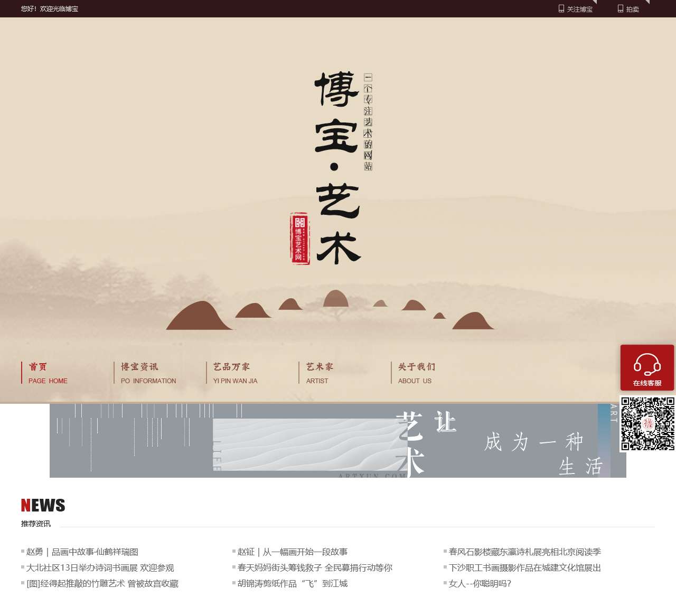
Task: Open article 赵勇｜品画中故事·仙鹤祥瑞图
Action: point(82,552)
